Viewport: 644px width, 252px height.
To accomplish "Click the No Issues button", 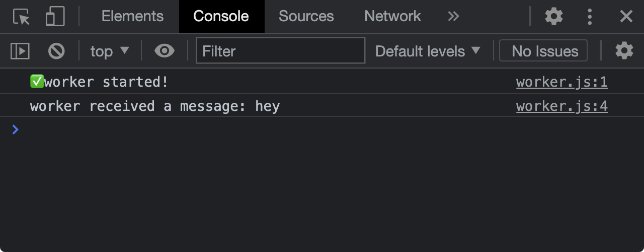I will click(544, 51).
